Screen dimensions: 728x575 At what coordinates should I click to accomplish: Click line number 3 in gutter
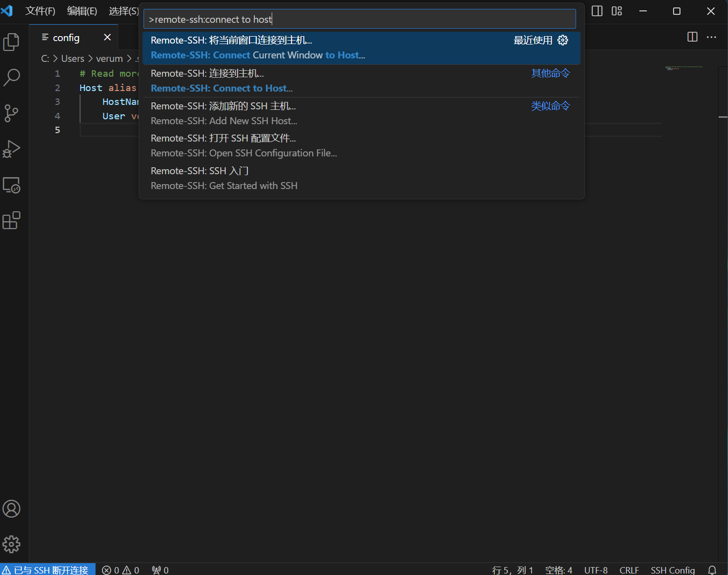tap(57, 101)
